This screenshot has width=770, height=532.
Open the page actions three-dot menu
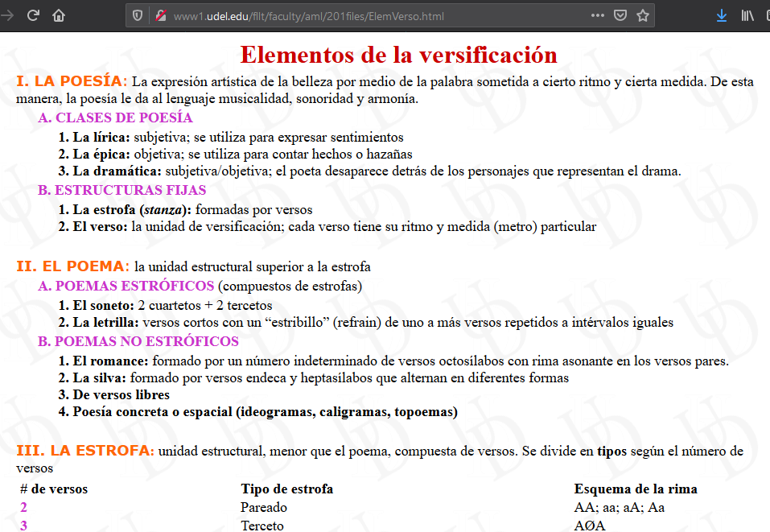coord(597,15)
